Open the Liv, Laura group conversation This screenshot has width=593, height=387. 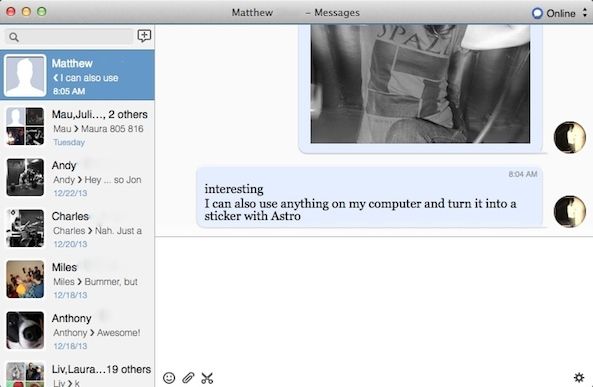pyautogui.click(x=77, y=372)
